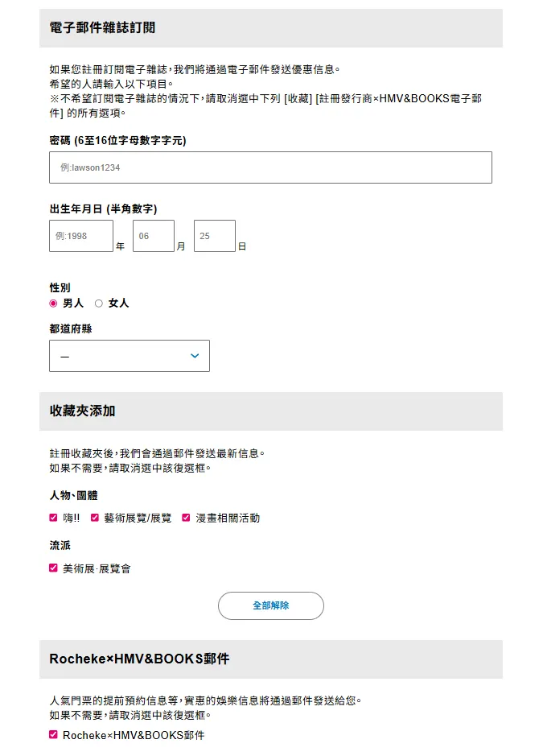Image resolution: width=543 pixels, height=756 pixels.
Task: Click the birth day field showing 25
Action: click(x=214, y=236)
